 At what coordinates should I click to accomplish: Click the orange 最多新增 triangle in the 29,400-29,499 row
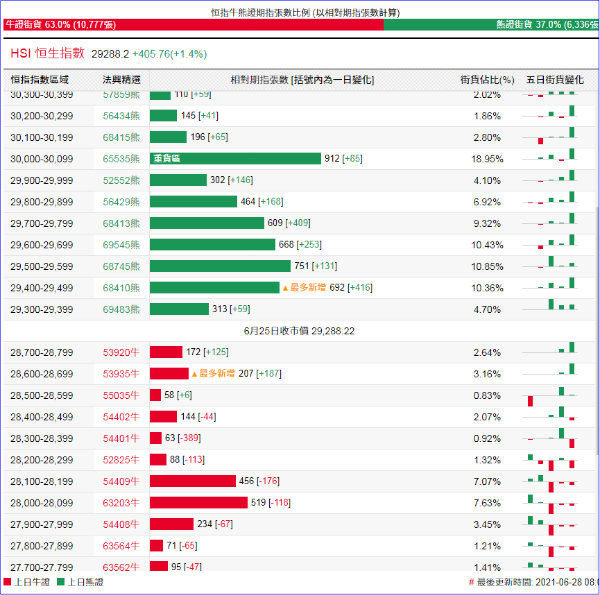tap(285, 288)
